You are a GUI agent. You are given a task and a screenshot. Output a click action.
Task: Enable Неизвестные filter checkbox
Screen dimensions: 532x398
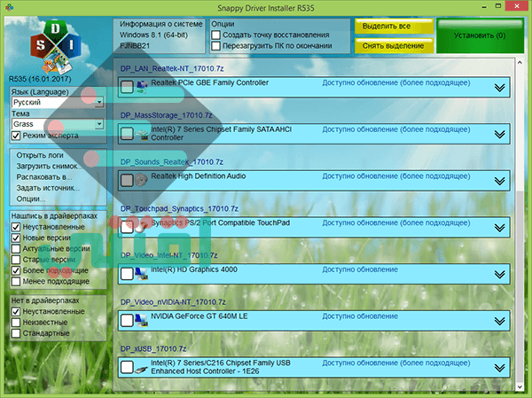click(x=16, y=323)
